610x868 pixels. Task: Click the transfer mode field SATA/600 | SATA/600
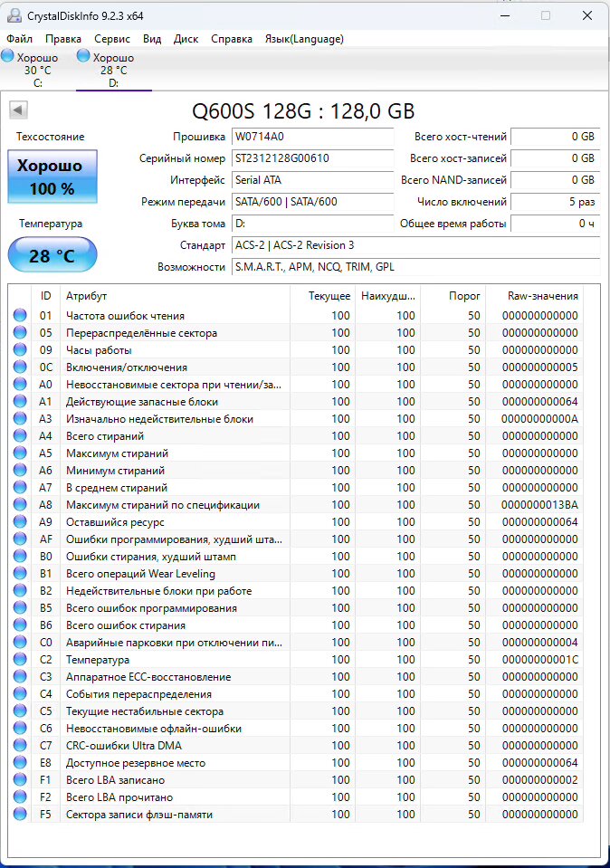[313, 202]
